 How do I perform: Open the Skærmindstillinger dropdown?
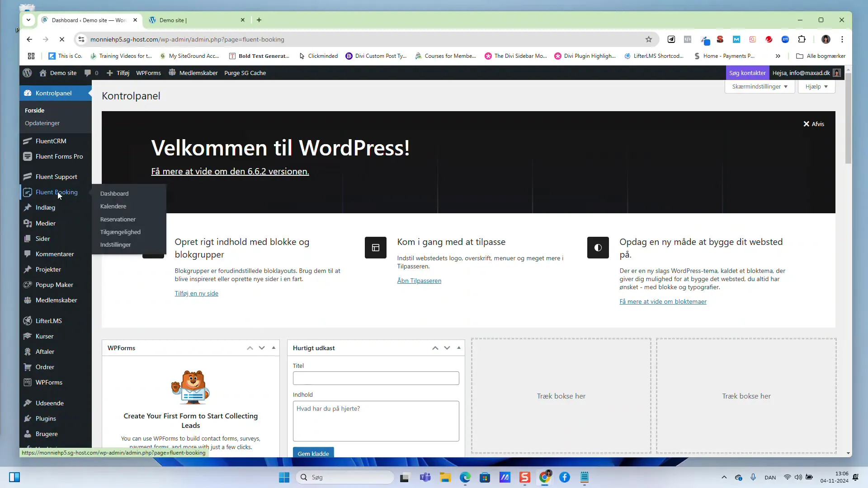pyautogui.click(x=760, y=86)
